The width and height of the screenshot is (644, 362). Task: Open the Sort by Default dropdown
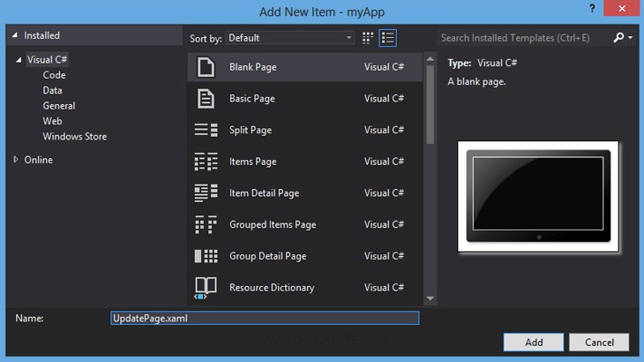pos(289,38)
